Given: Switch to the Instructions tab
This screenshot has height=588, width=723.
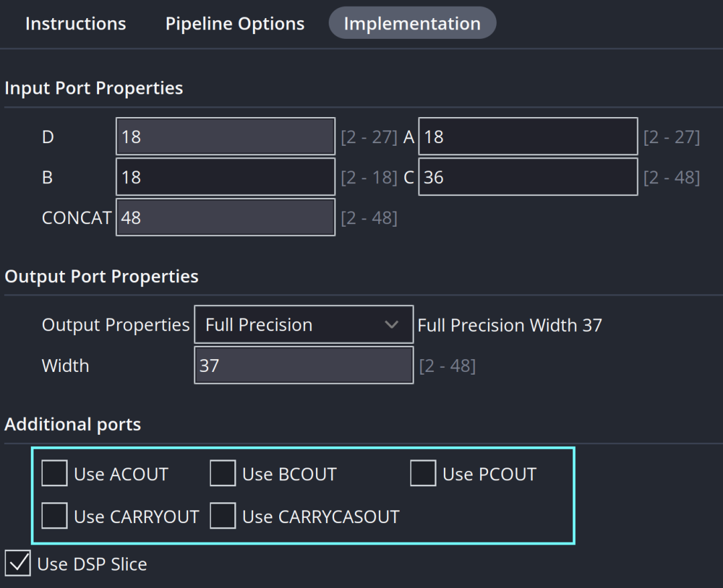Looking at the screenshot, I should coord(76,24).
